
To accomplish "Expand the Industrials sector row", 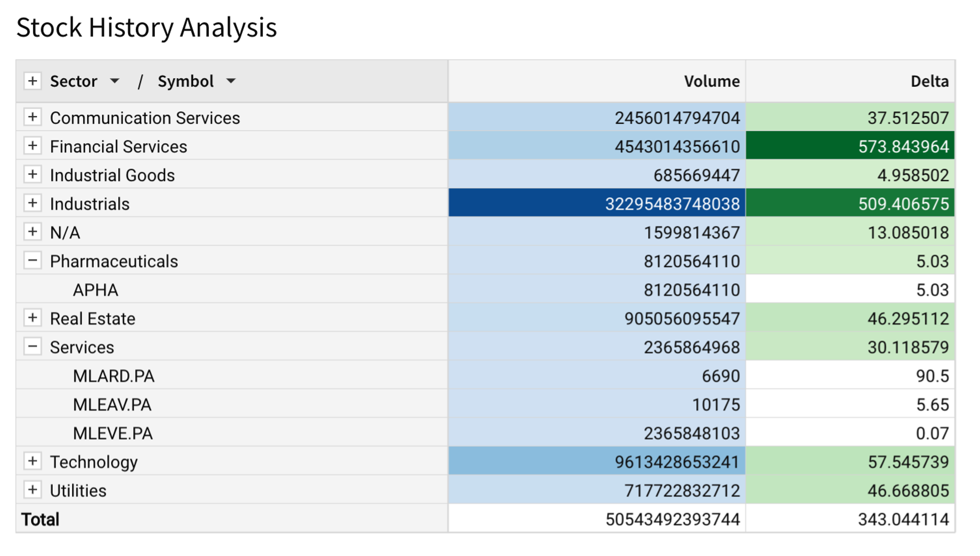I will (x=32, y=203).
